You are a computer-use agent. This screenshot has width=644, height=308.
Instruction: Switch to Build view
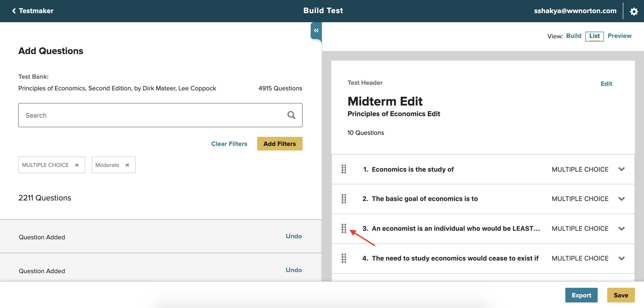[574, 36]
